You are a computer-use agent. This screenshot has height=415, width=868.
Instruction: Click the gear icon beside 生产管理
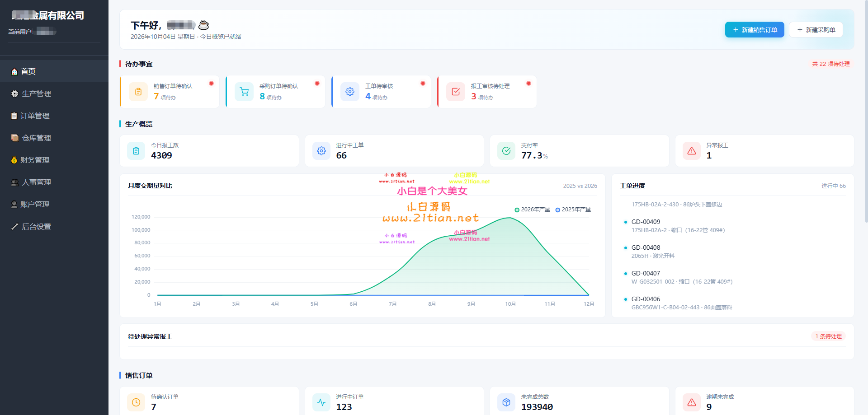click(14, 93)
